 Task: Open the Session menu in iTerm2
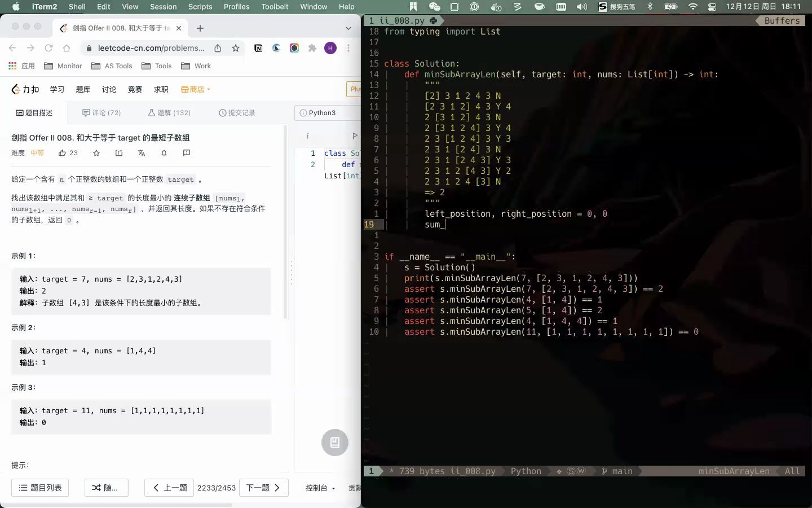pyautogui.click(x=163, y=7)
